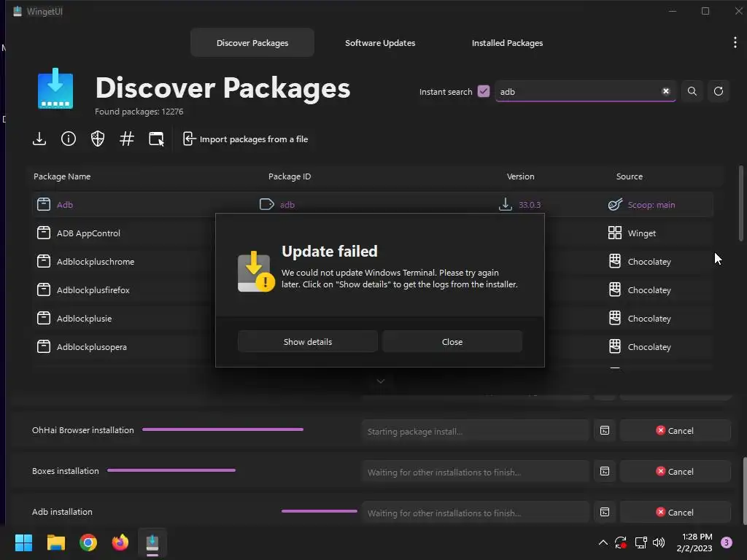Click the 33.0.3 version text
Image resolution: width=747 pixels, height=560 pixels.
coord(530,205)
